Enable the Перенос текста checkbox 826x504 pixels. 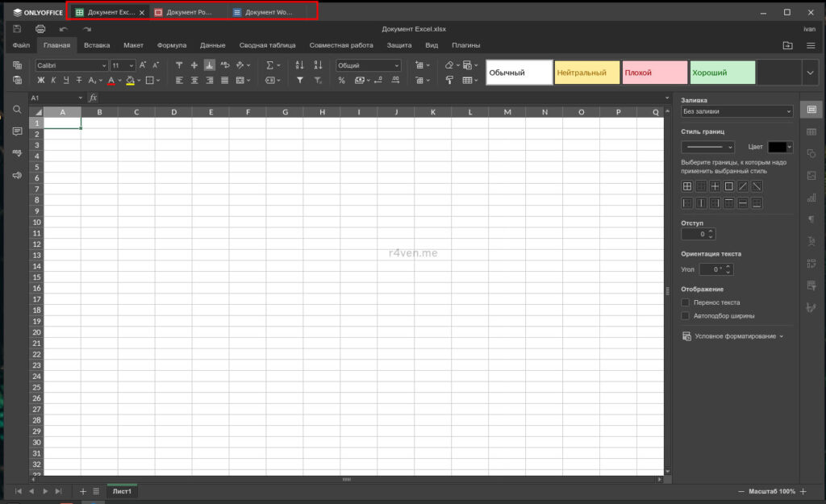(x=686, y=302)
